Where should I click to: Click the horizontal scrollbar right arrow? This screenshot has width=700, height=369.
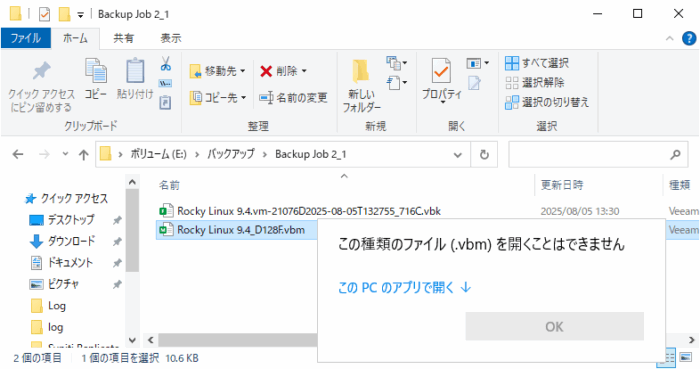pos(692,340)
